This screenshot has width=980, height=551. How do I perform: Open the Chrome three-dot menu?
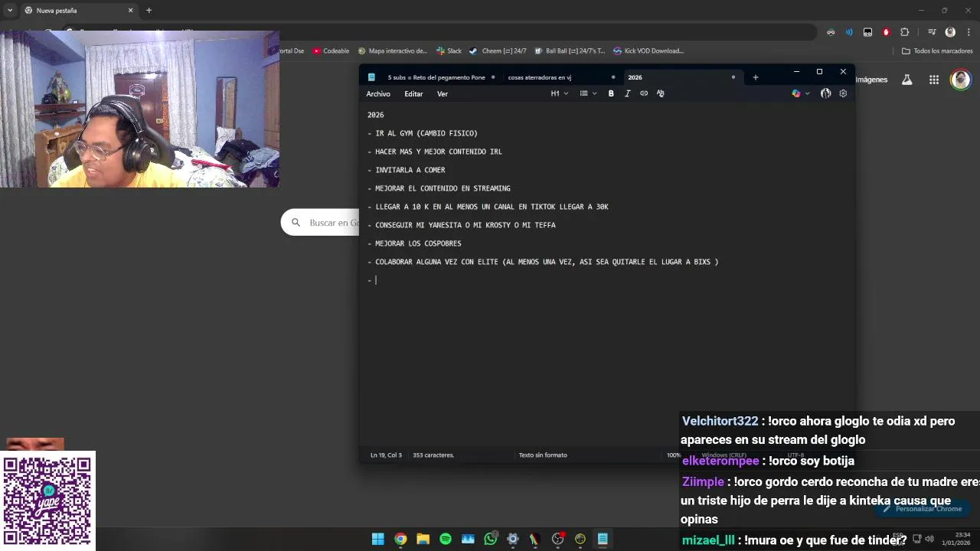point(968,32)
